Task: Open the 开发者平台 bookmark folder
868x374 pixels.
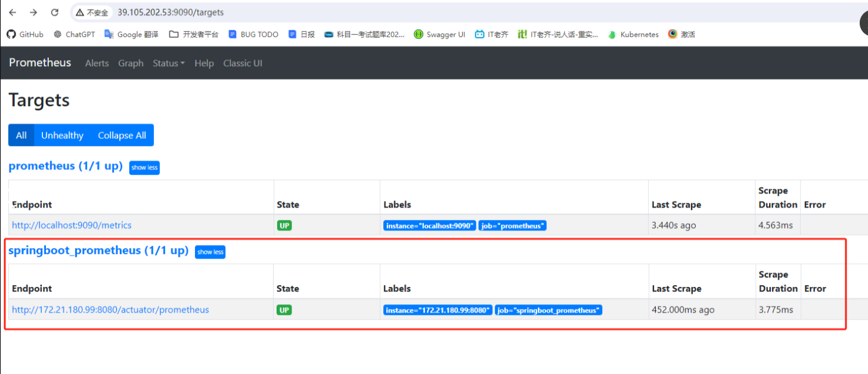Action: (x=194, y=35)
